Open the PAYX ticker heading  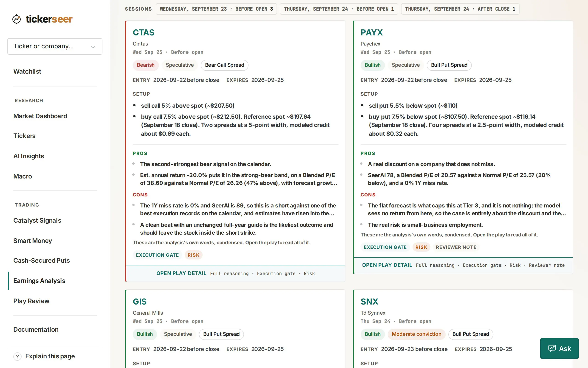[371, 32]
